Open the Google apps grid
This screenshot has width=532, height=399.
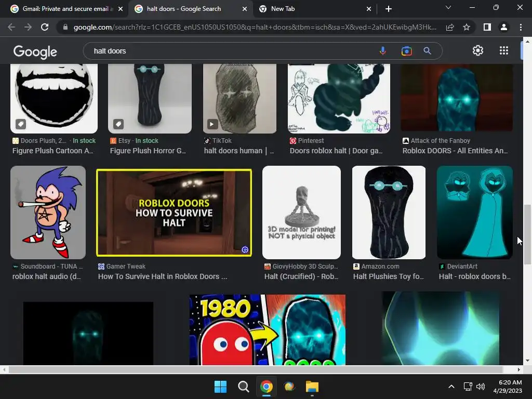[x=504, y=50]
